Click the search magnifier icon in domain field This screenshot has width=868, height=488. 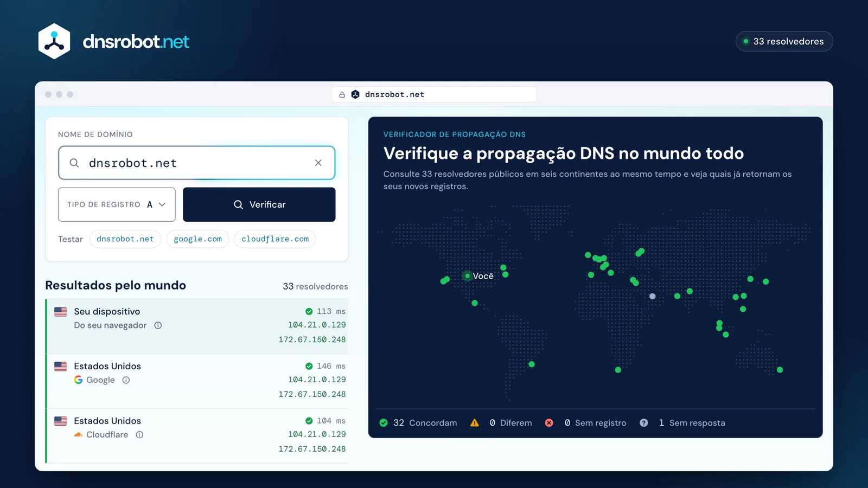tap(74, 163)
